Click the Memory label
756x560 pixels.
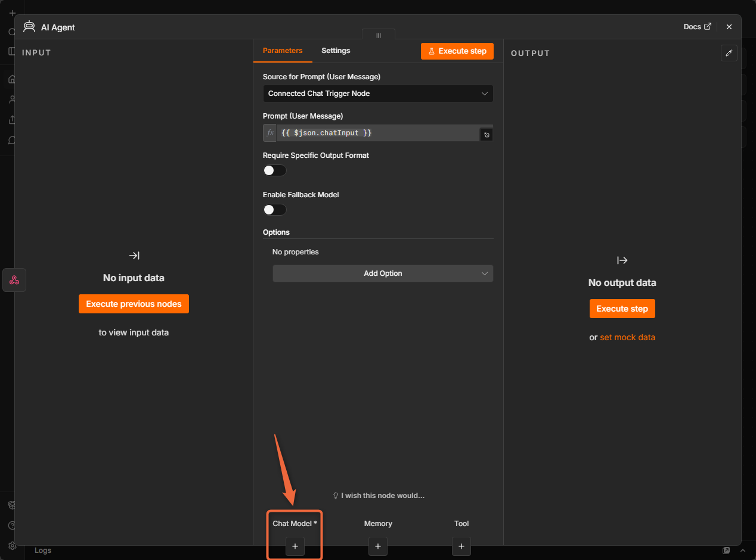(x=378, y=524)
